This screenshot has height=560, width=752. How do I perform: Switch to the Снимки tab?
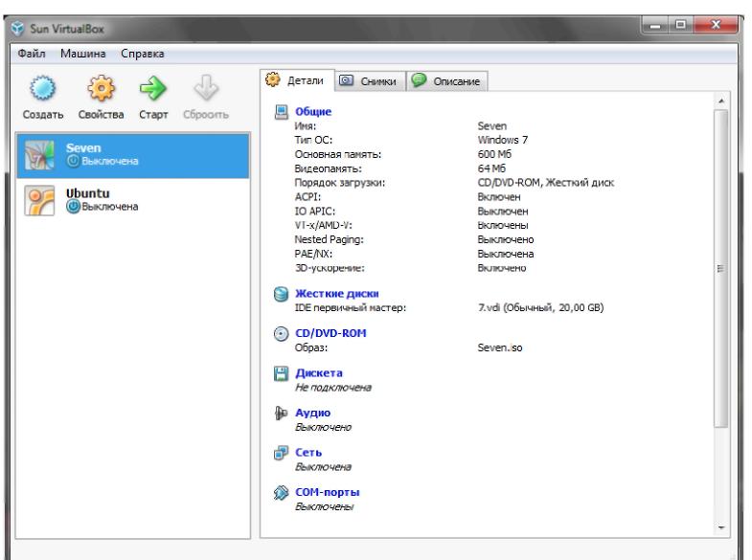tap(370, 81)
